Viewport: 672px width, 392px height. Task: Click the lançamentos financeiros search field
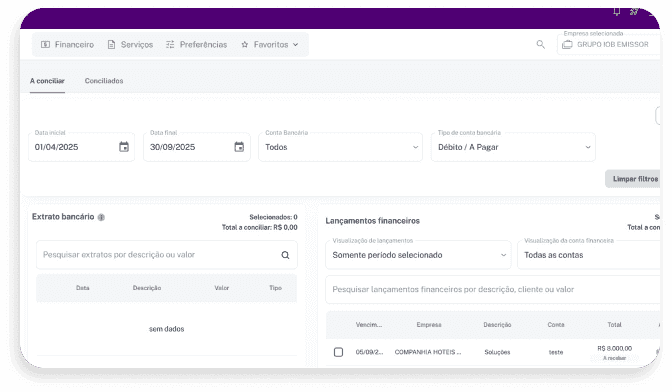pos(493,290)
